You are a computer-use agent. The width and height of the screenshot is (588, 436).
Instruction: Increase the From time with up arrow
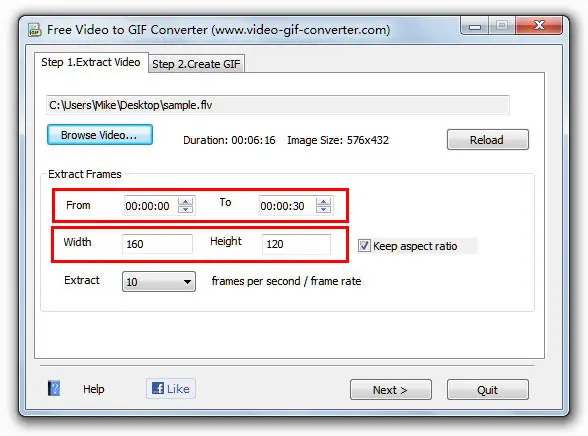[x=185, y=202]
